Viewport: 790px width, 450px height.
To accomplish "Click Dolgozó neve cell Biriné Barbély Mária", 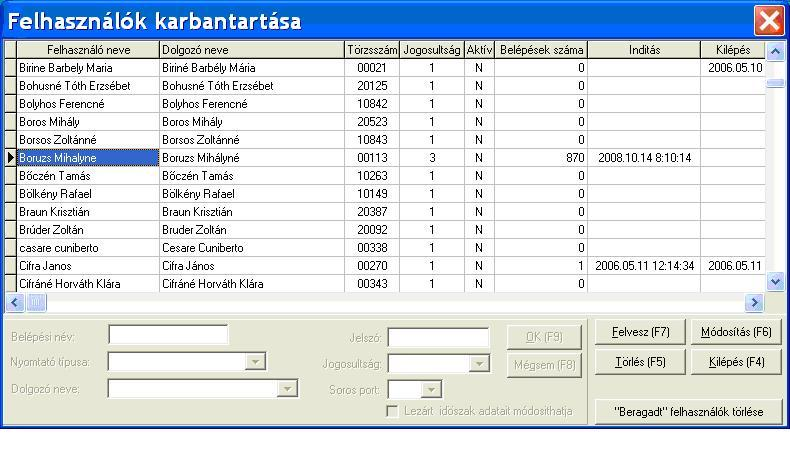I will click(x=252, y=68).
